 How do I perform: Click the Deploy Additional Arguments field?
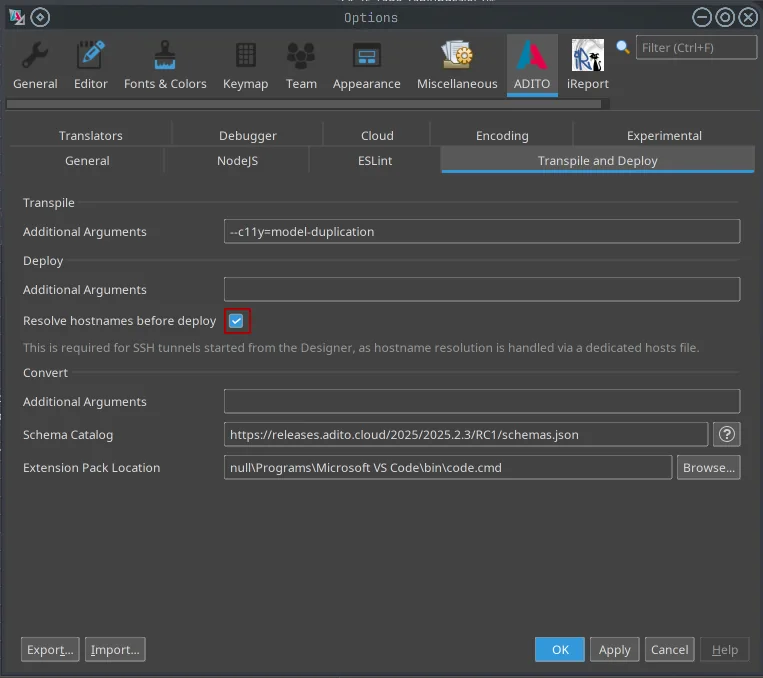point(482,289)
